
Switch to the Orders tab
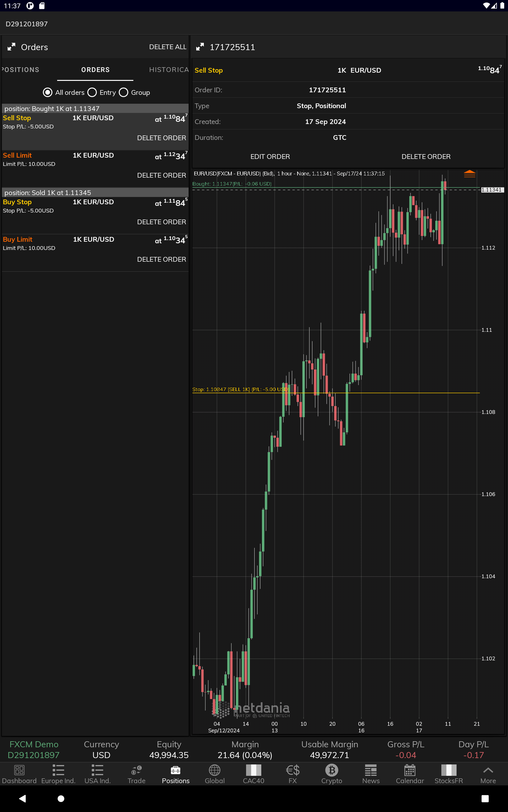(x=96, y=70)
